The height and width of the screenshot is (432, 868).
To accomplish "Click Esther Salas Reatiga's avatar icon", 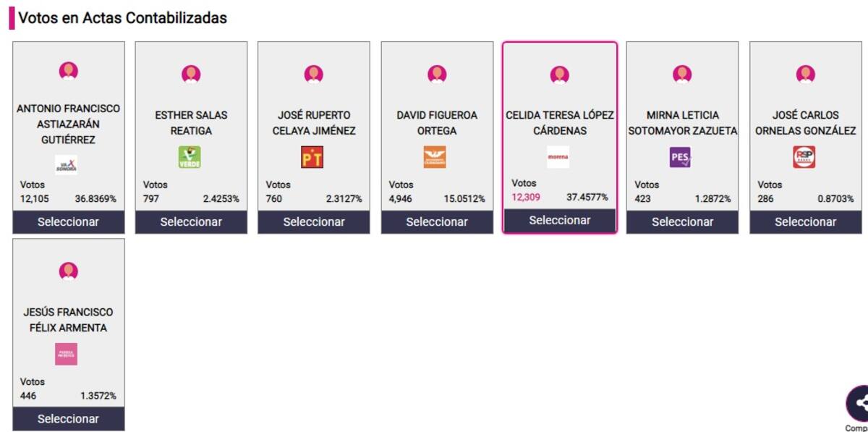I will 191,75.
